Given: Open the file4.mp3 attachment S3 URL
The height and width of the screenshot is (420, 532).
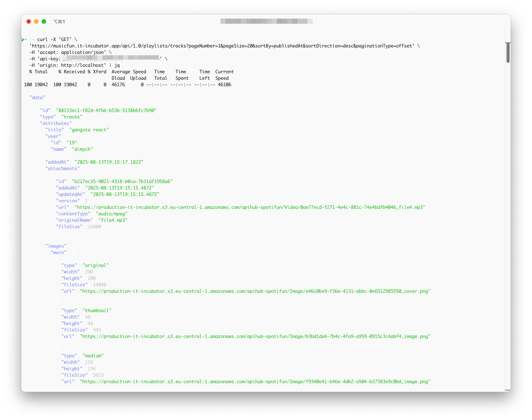Looking at the screenshot, I should [x=249, y=207].
